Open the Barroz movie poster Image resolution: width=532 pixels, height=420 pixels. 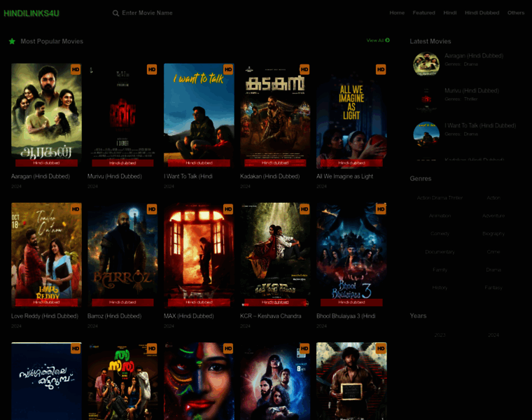point(122,255)
